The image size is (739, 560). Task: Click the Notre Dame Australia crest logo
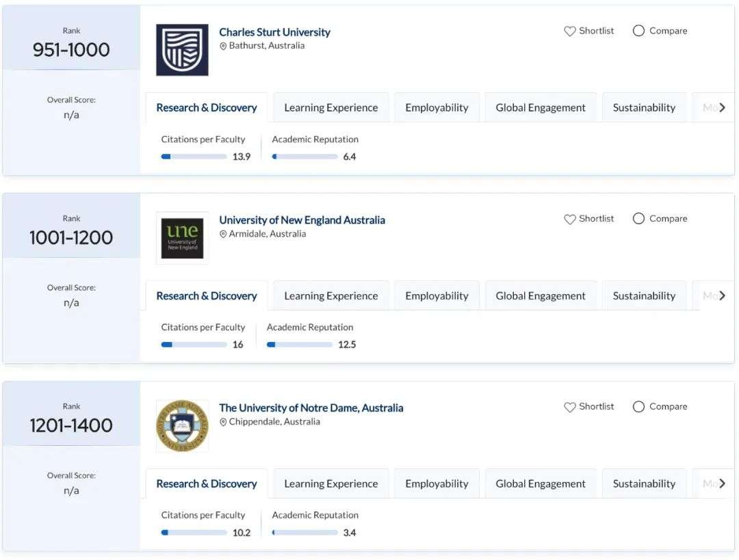(x=182, y=426)
